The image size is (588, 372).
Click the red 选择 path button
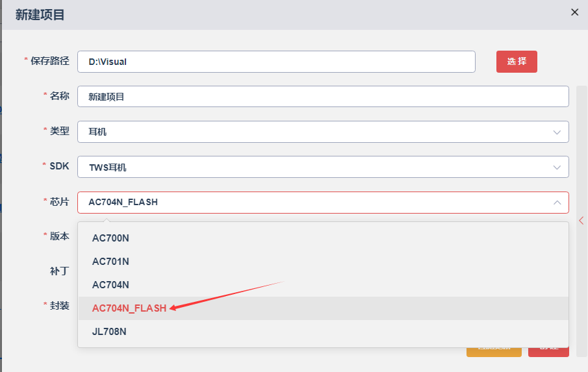pos(517,62)
